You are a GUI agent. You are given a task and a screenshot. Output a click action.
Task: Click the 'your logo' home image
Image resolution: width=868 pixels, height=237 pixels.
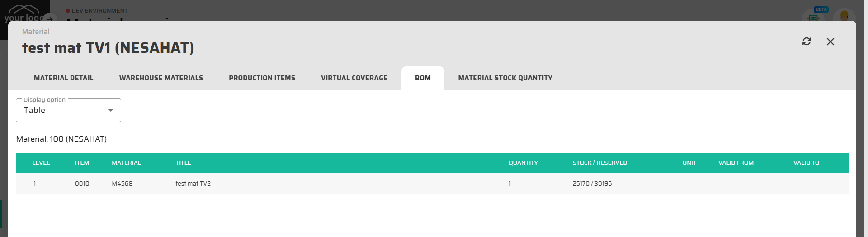23,14
